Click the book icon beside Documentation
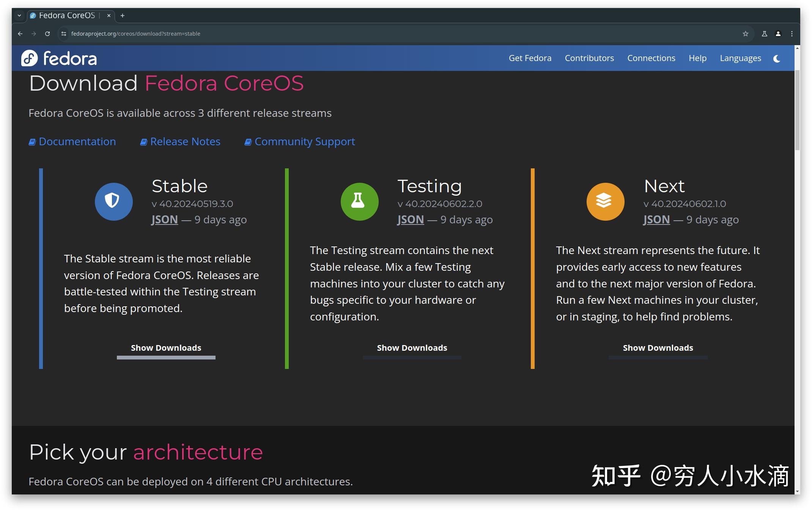The width and height of the screenshot is (812, 510). (x=32, y=141)
